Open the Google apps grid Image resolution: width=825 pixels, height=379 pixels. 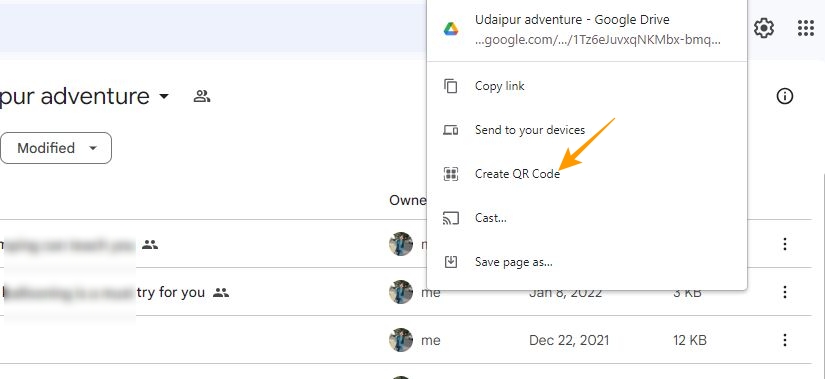806,28
